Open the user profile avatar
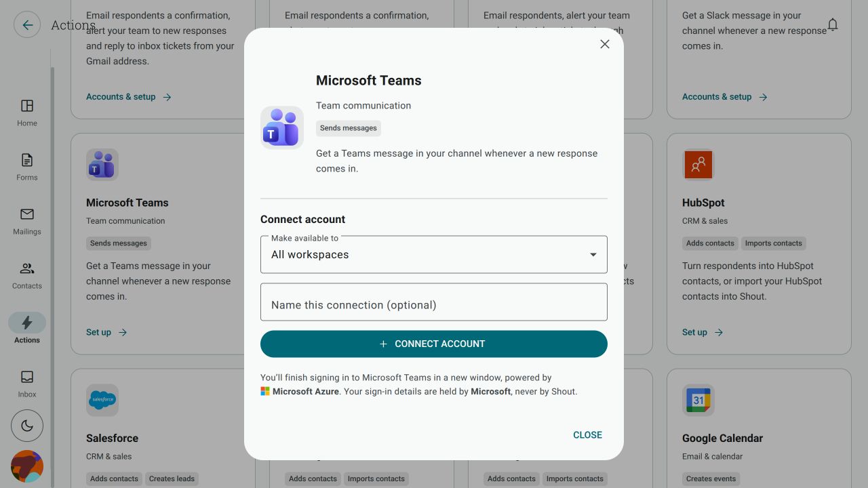The image size is (868, 488). point(27,466)
